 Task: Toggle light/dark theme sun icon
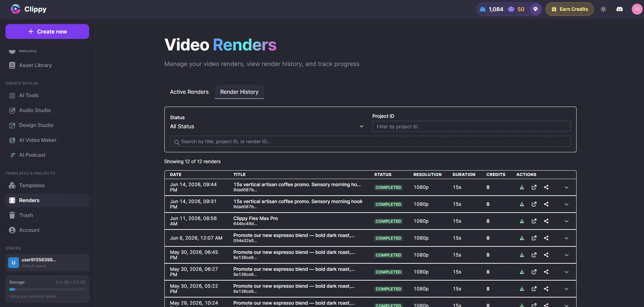click(603, 9)
